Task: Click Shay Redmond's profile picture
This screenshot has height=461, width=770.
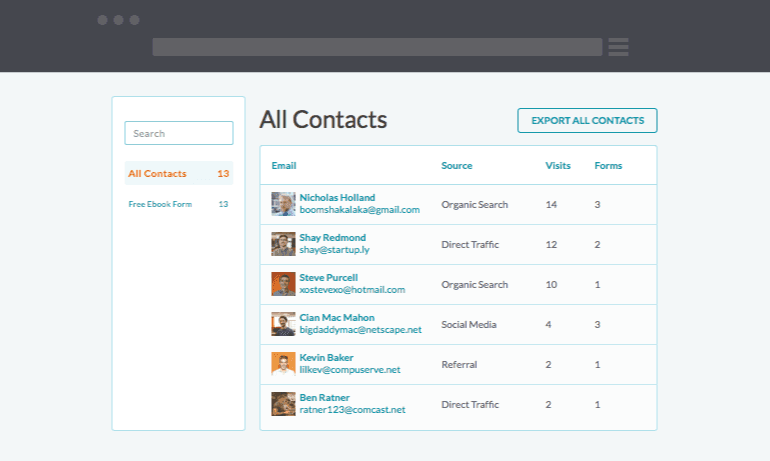Action: coord(283,244)
